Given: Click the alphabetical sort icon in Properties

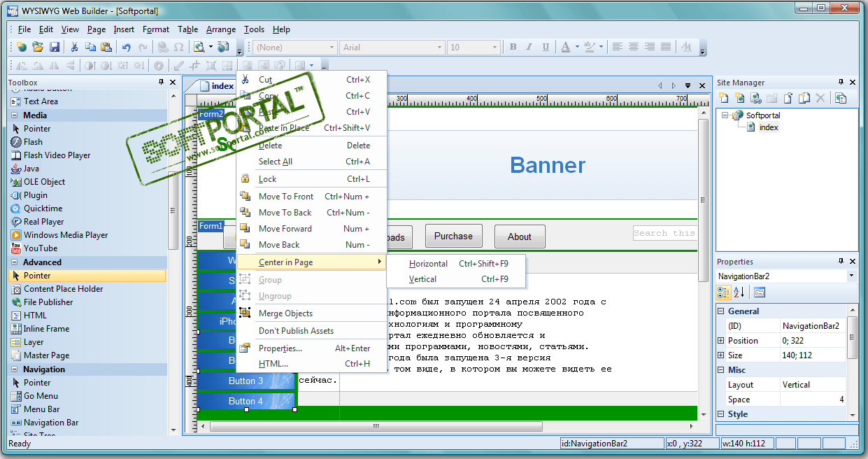Looking at the screenshot, I should [738, 292].
